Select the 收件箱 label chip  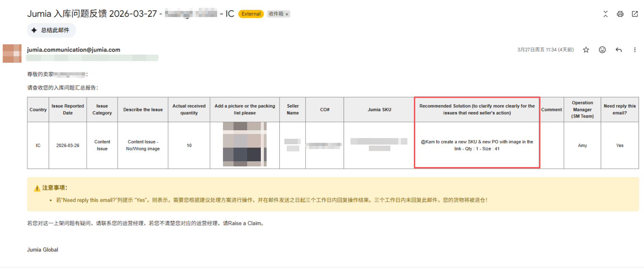click(276, 14)
